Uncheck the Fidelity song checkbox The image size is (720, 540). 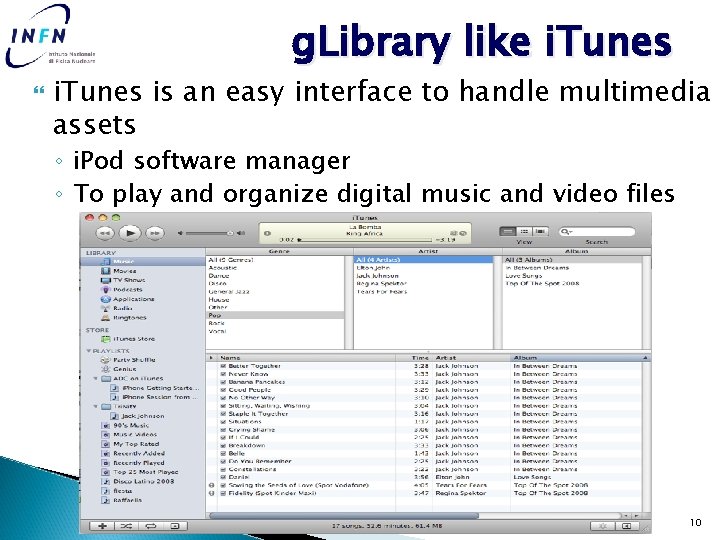point(224,493)
